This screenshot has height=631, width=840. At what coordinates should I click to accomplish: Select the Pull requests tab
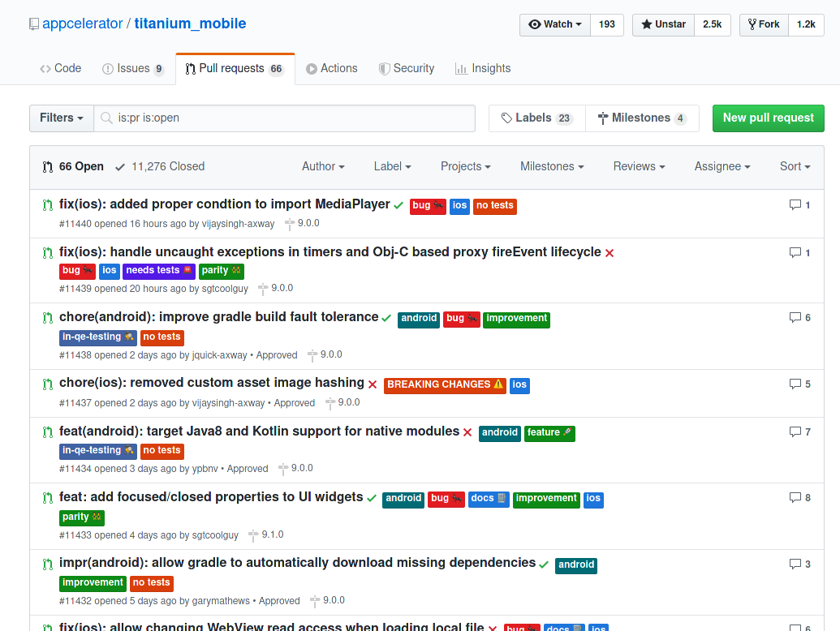point(235,68)
